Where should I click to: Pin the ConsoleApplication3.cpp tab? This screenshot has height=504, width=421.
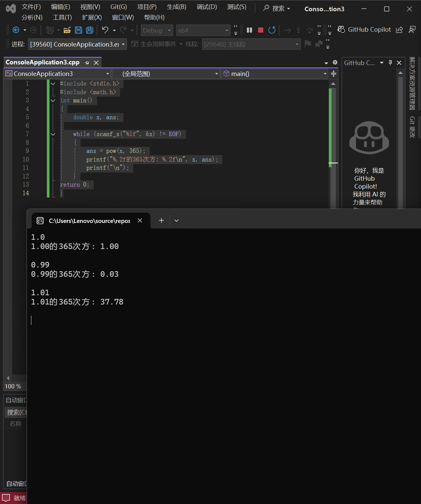click(x=87, y=62)
